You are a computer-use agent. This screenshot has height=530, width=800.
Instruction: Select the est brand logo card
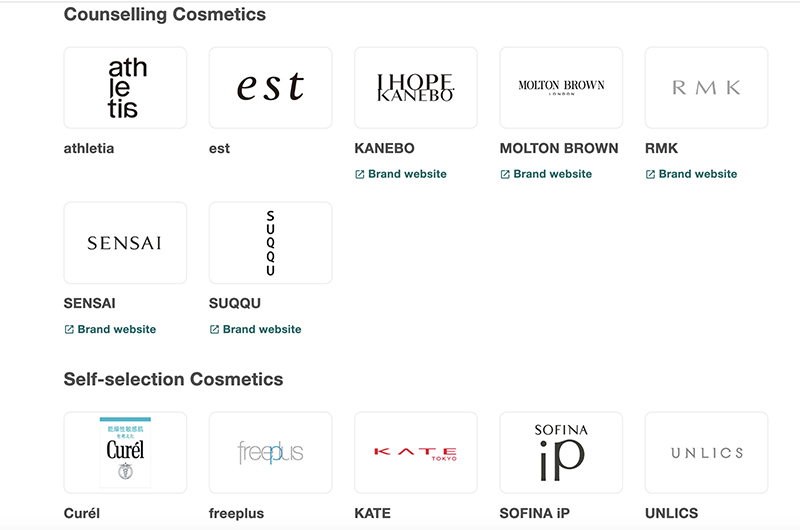[x=270, y=88]
